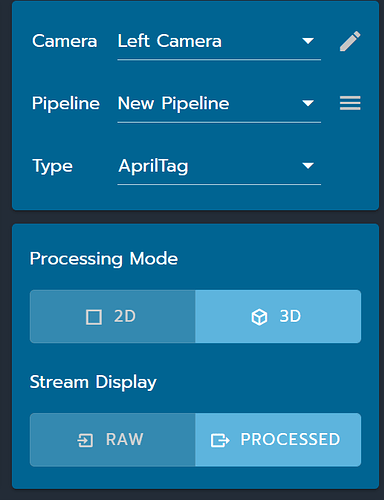Viewport: 384px width, 500px height.
Task: Expand the Type dropdown arrow
Action: [308, 166]
